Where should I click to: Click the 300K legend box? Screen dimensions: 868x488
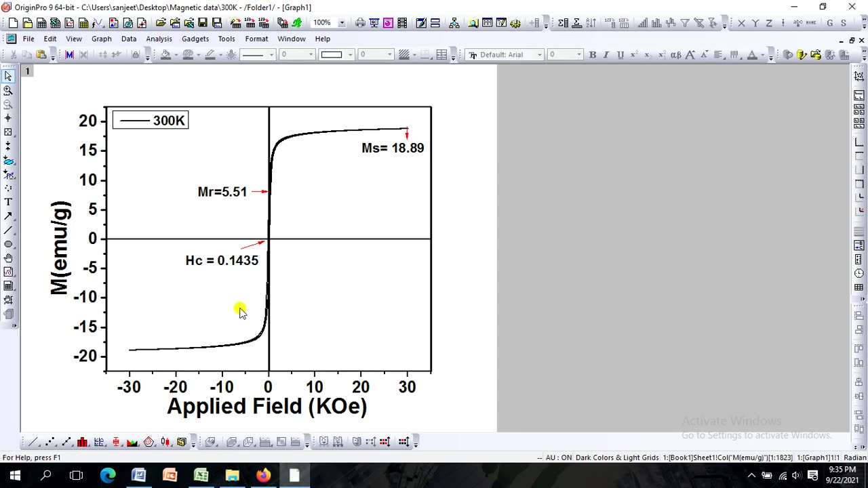(151, 121)
